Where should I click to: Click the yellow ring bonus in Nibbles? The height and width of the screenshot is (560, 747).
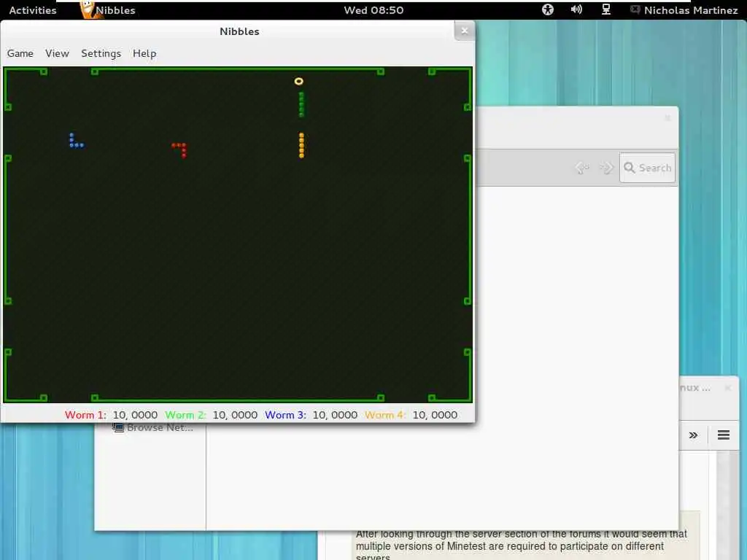[x=298, y=82]
